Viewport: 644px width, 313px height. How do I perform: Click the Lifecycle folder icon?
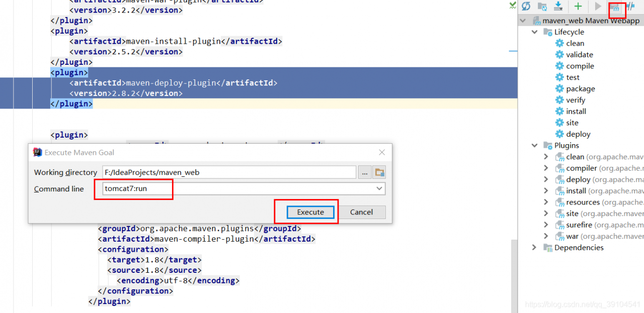pyautogui.click(x=548, y=32)
